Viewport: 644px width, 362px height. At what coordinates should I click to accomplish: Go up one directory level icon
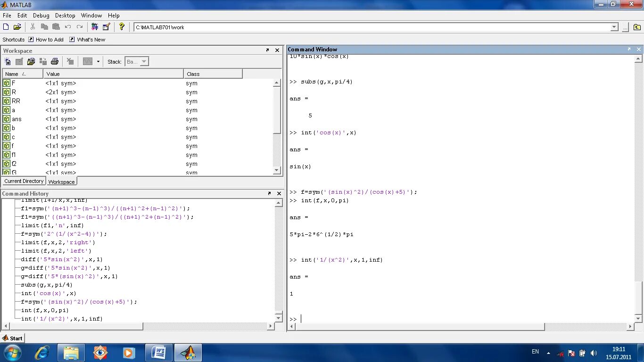coord(637,27)
